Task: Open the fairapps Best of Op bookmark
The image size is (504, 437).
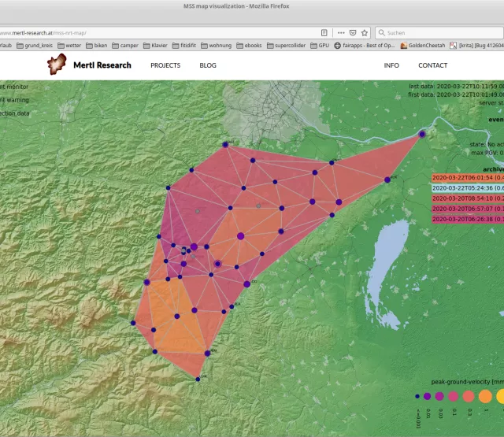Action: click(x=365, y=46)
